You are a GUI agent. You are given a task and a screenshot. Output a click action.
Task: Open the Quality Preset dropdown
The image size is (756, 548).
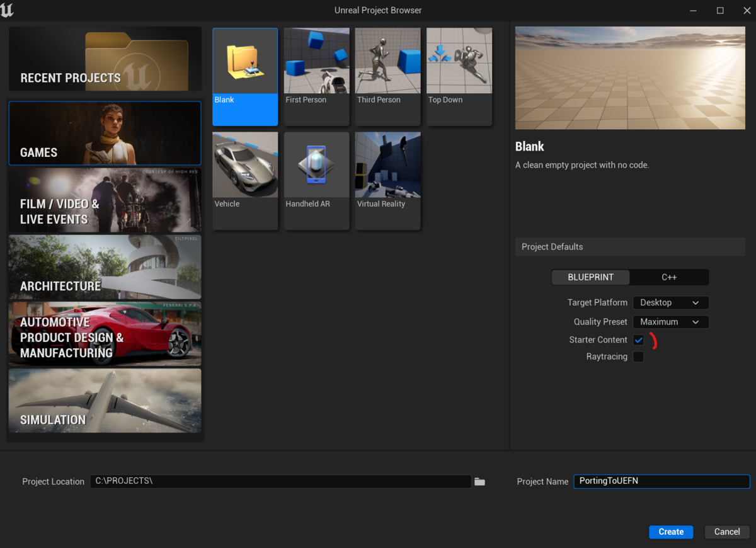[x=670, y=322]
